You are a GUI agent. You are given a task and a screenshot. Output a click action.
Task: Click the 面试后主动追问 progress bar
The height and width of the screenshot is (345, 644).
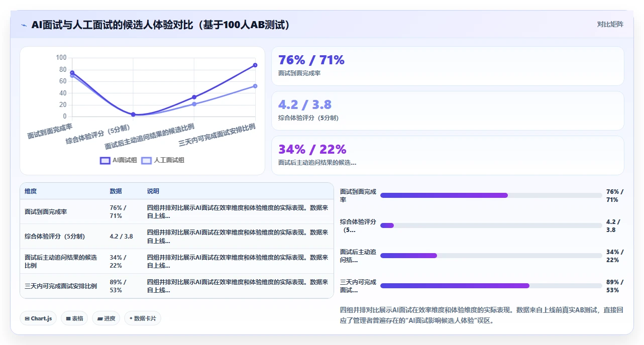[x=491, y=256]
